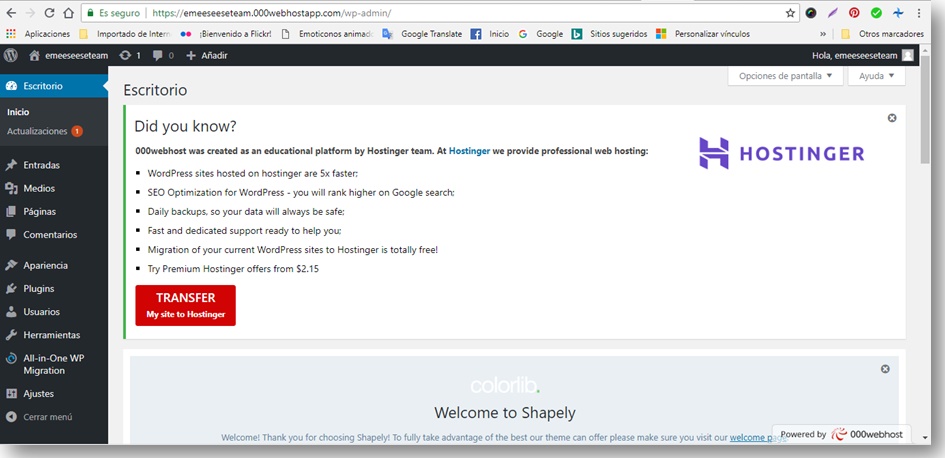The image size is (945, 458).
Task: Click the Añadir plus button
Action: tap(207, 55)
